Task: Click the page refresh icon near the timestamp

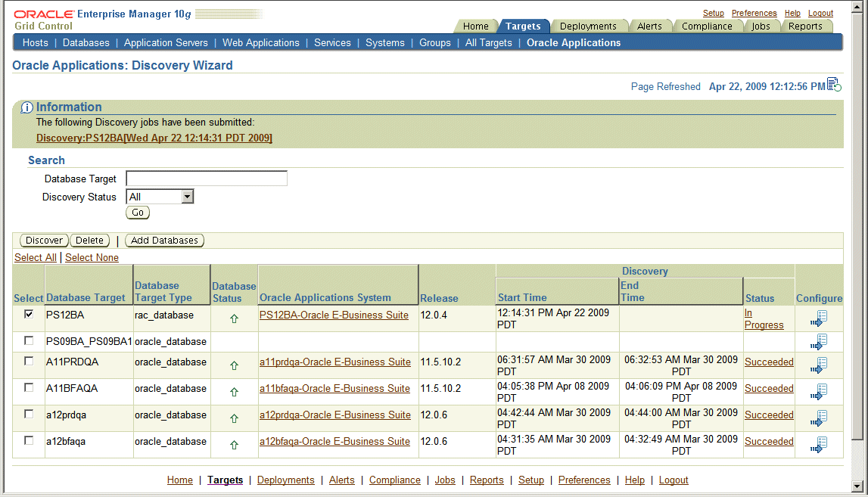Action: point(834,85)
